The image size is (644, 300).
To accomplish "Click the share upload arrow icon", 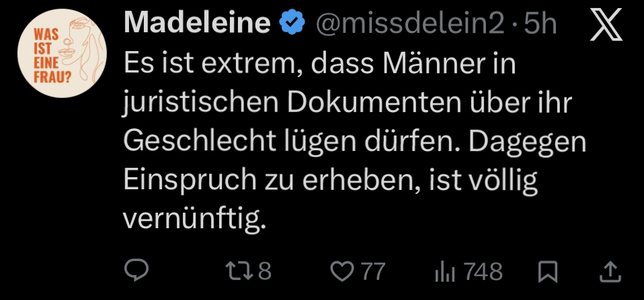I will (x=609, y=271).
